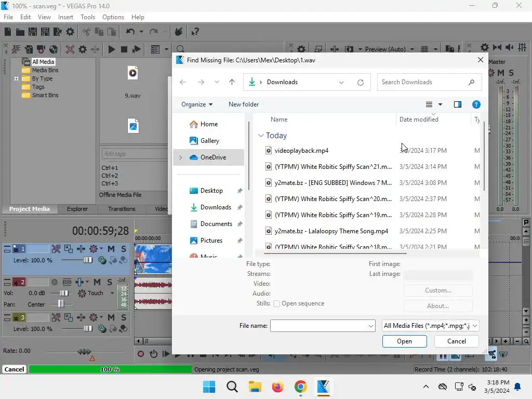The image size is (532, 399).
Task: Open the Tools menu
Action: click(87, 17)
